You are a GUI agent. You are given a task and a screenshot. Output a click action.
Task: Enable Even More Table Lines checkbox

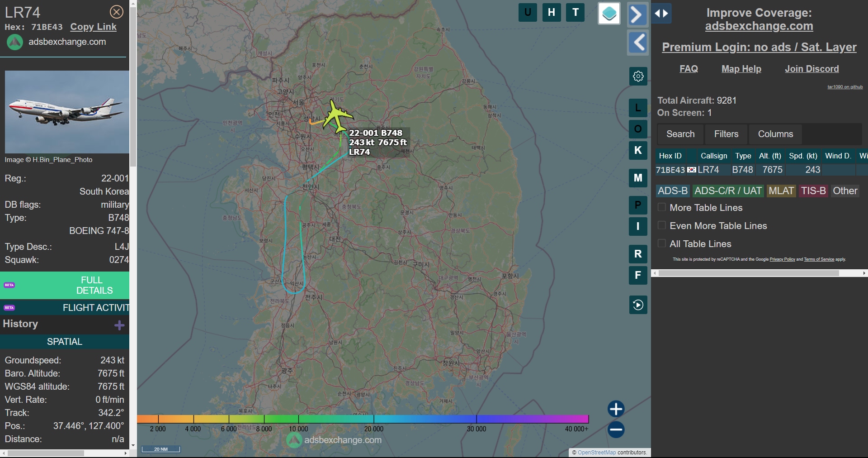coord(662,225)
